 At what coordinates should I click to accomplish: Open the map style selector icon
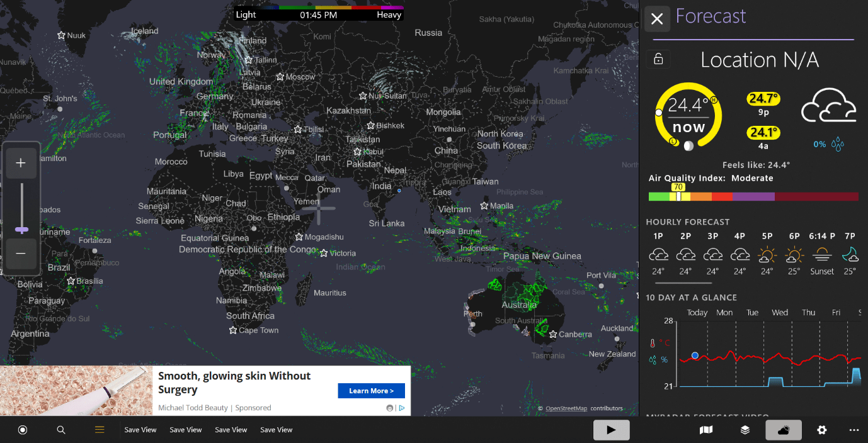(705, 430)
